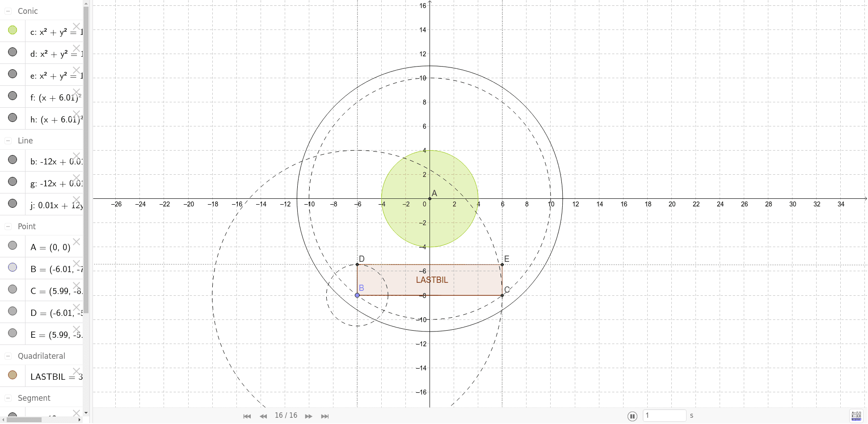Toggle visibility of point D
The width and height of the screenshot is (868, 424).
pos(13,311)
